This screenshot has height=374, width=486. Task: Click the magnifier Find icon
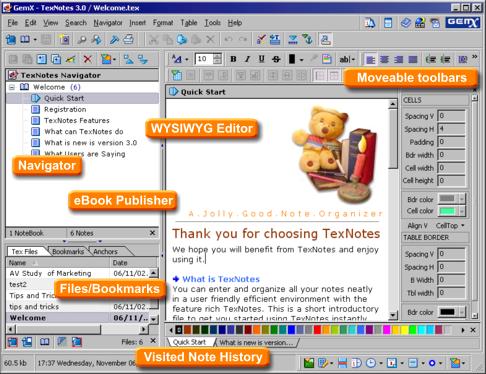point(81,40)
